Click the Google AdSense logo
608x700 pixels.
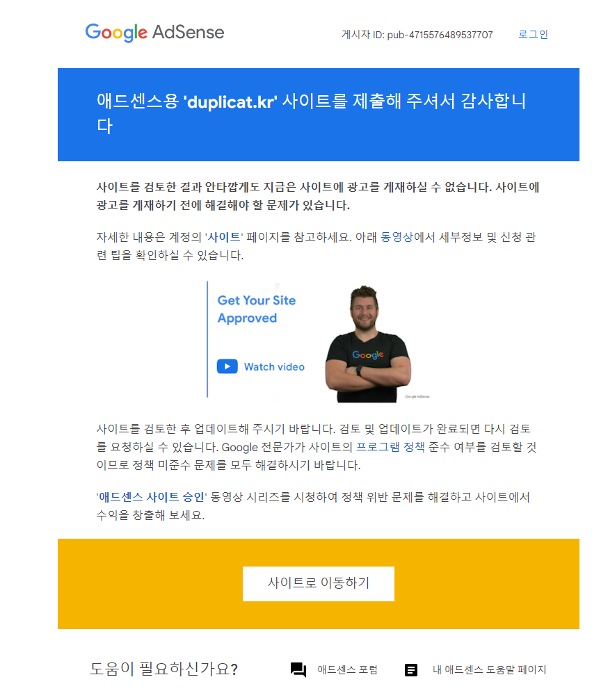pyautogui.click(x=154, y=33)
